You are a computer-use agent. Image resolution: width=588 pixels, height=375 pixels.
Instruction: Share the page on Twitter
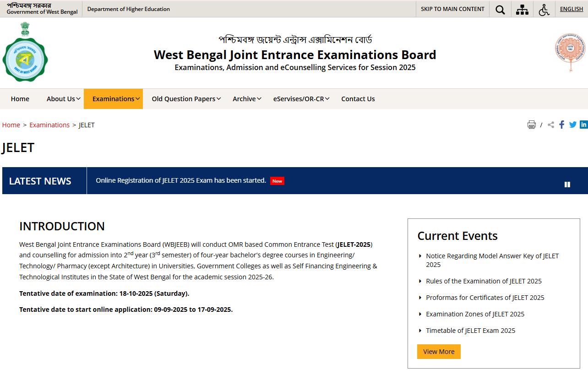coord(572,124)
